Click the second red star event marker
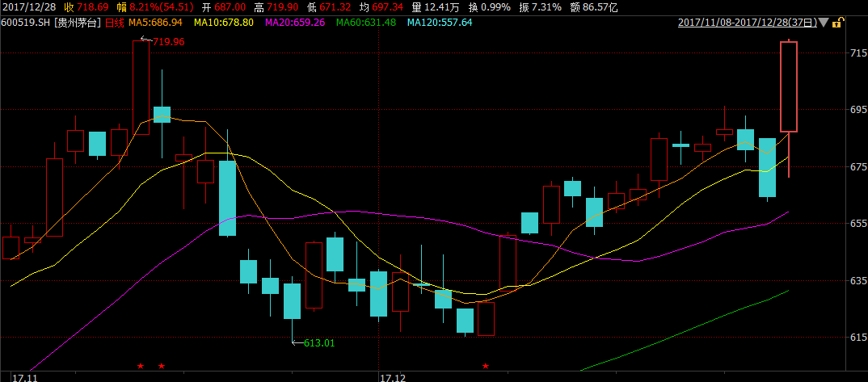The width and height of the screenshot is (868, 382). pyautogui.click(x=162, y=367)
